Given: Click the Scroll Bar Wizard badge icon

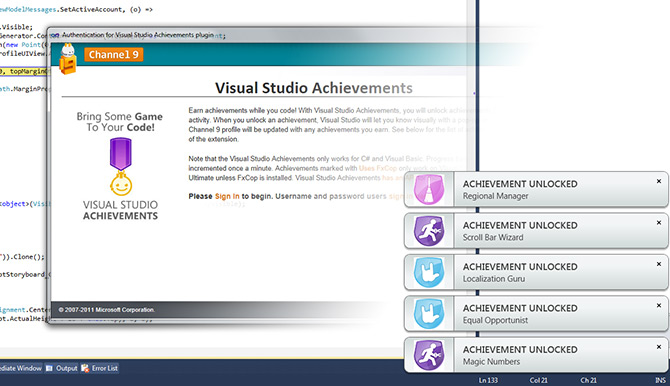Looking at the screenshot, I should pyautogui.click(x=429, y=231).
